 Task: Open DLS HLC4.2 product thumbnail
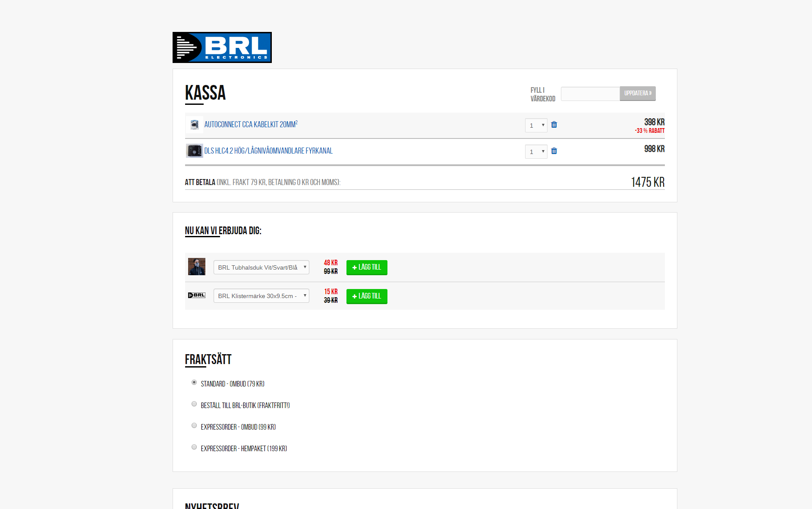195,151
